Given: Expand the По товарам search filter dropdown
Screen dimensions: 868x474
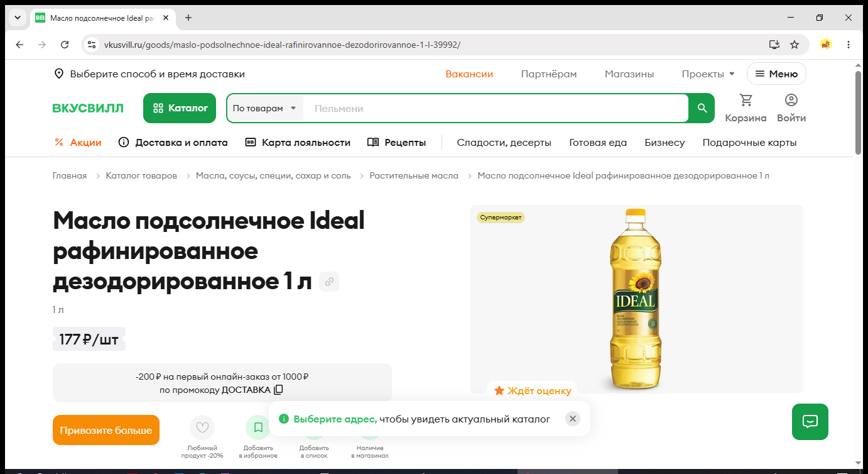Looking at the screenshot, I should click(x=264, y=108).
